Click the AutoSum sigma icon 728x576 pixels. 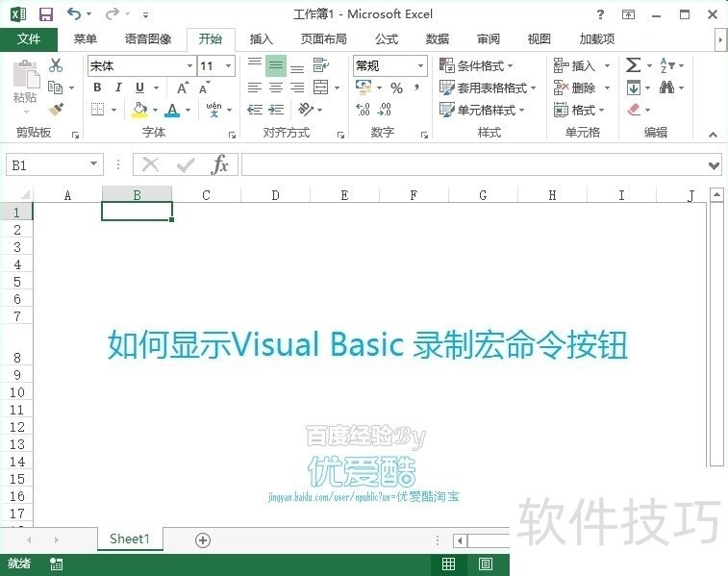(x=634, y=65)
